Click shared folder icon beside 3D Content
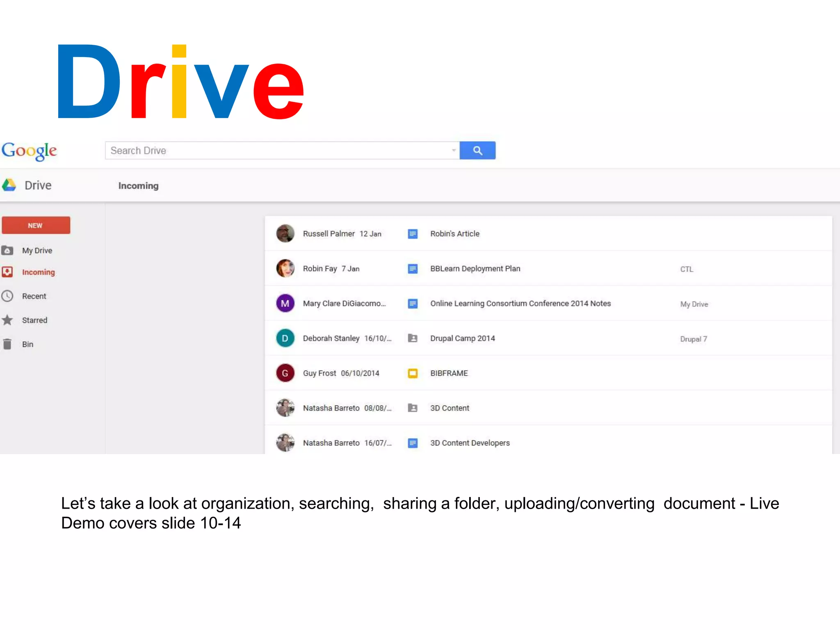 click(413, 408)
